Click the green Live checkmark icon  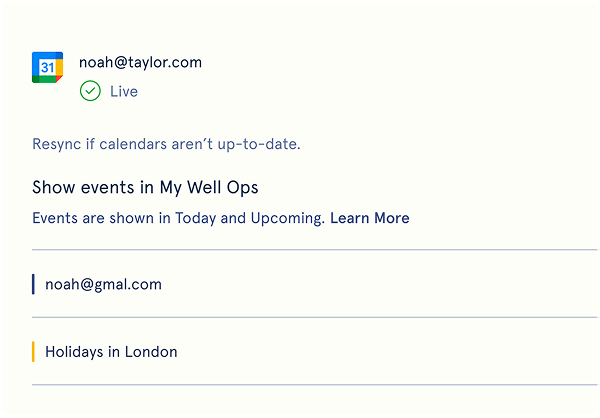90,91
